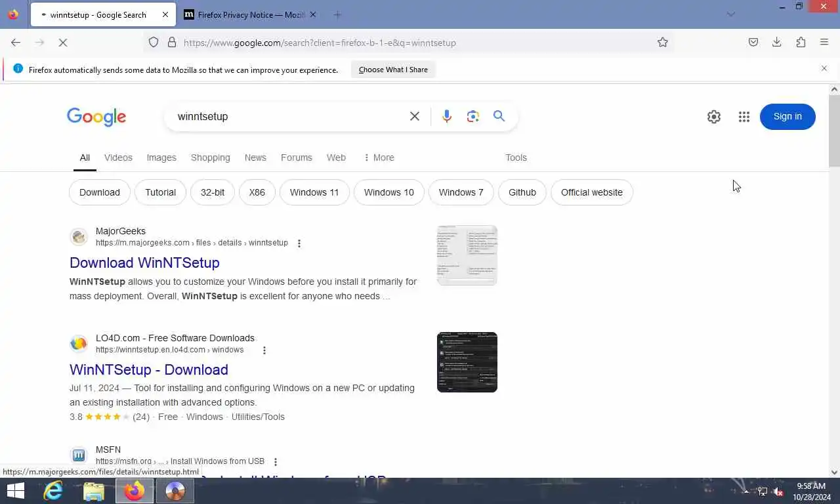Viewport: 840px width, 504px height.
Task: Switch to the Web tab
Action: tap(336, 157)
